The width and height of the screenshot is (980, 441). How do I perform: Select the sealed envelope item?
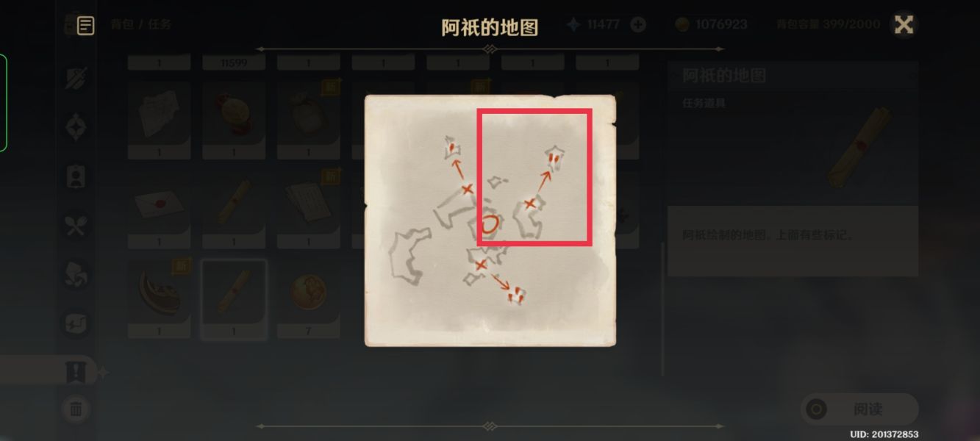pyautogui.click(x=159, y=207)
